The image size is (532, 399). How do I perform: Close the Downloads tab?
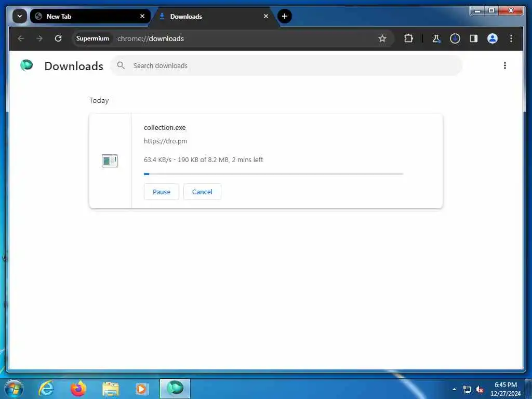(x=266, y=16)
